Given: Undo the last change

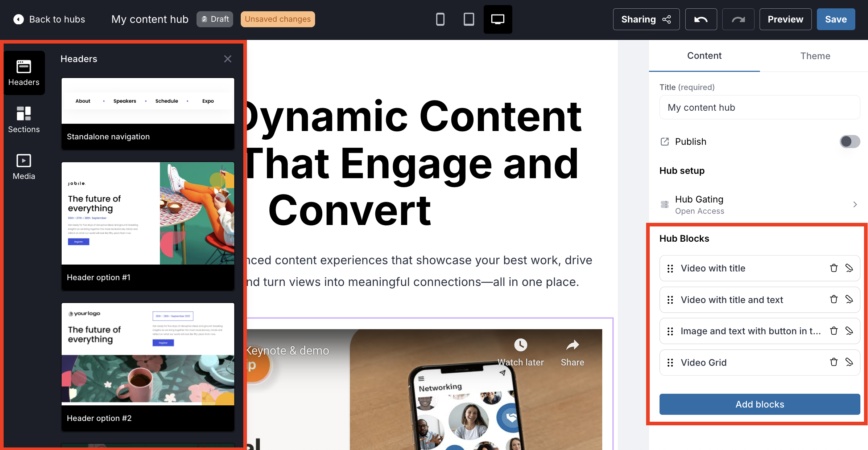Looking at the screenshot, I should coord(701,19).
